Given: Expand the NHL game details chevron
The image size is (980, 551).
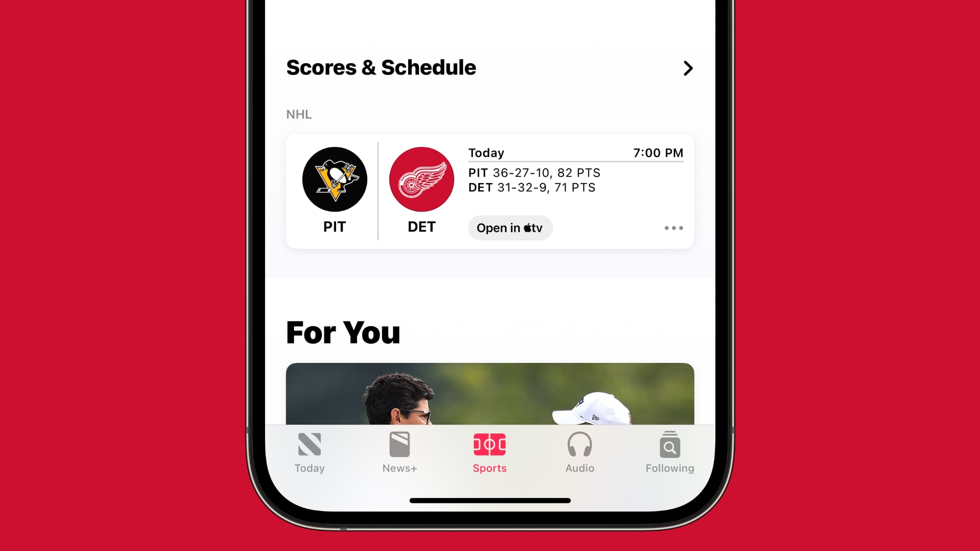Looking at the screenshot, I should tap(687, 67).
